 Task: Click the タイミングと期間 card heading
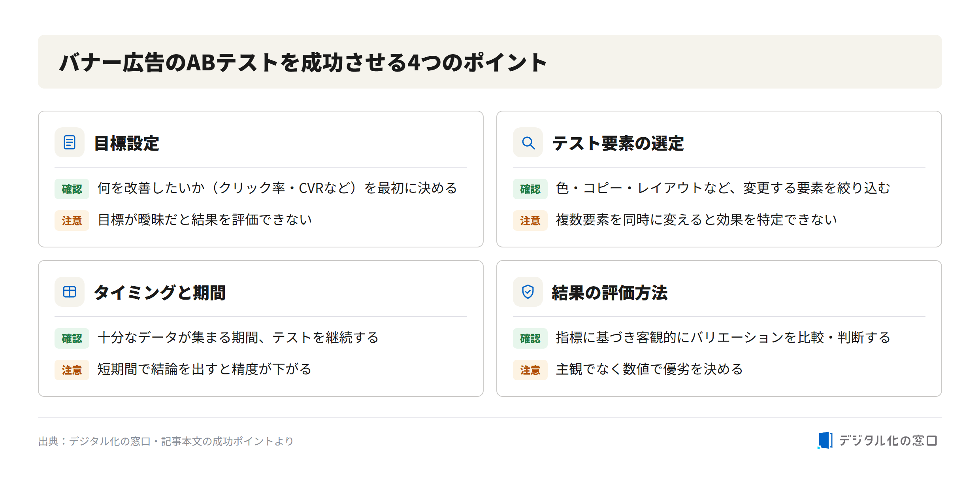[x=160, y=293]
